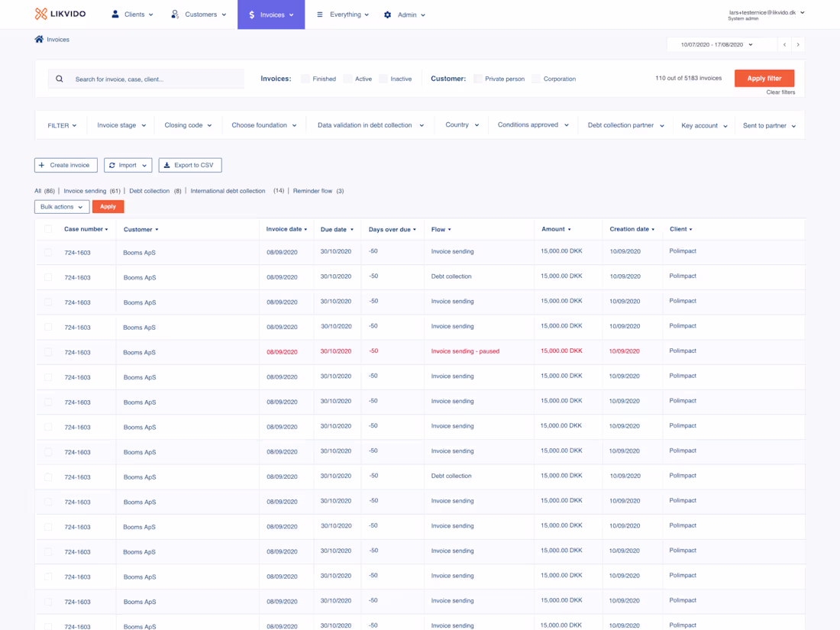Open the Country filter dropdown
Image resolution: width=840 pixels, height=630 pixels.
(461, 124)
